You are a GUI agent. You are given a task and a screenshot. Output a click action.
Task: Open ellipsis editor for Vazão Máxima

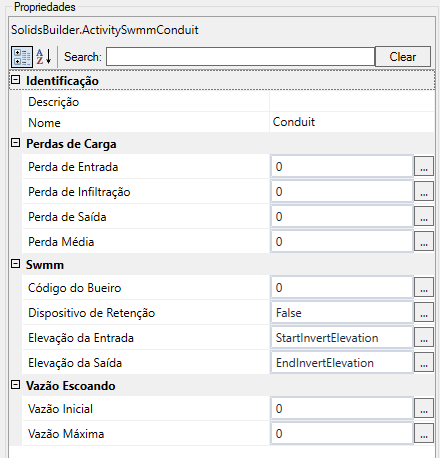424,433
